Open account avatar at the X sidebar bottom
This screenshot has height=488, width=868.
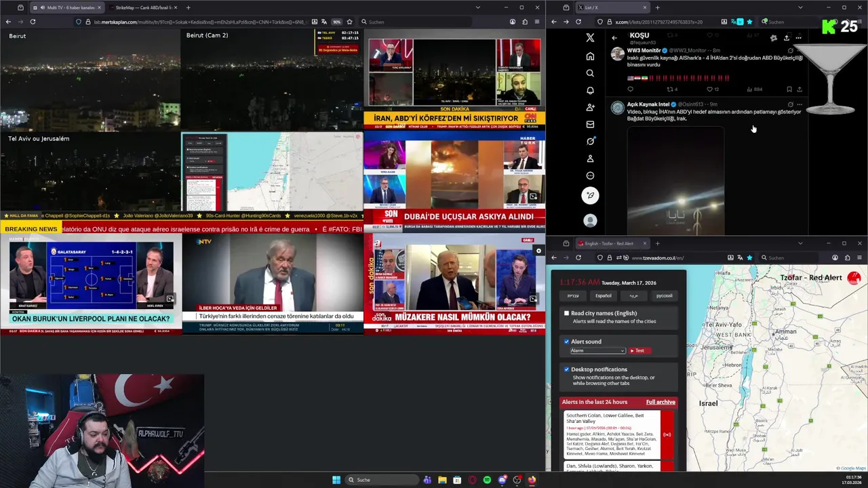coord(590,220)
